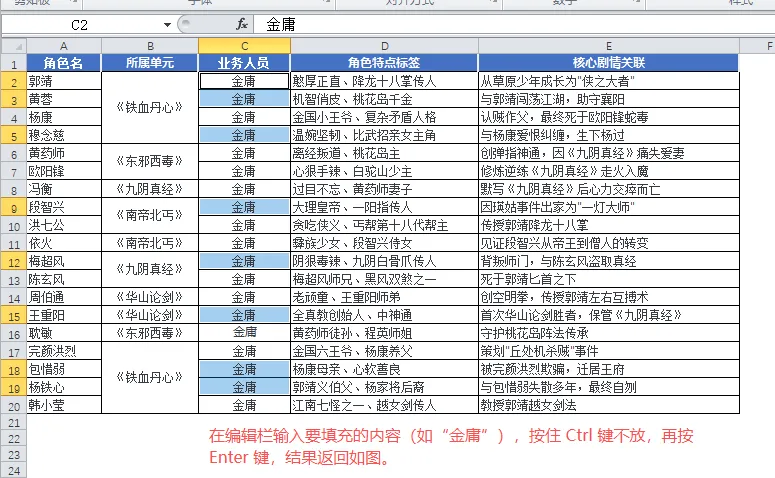Screen dimensions: 775x478
Task: Select active cell C2 containing 金庸
Action: click(x=244, y=81)
